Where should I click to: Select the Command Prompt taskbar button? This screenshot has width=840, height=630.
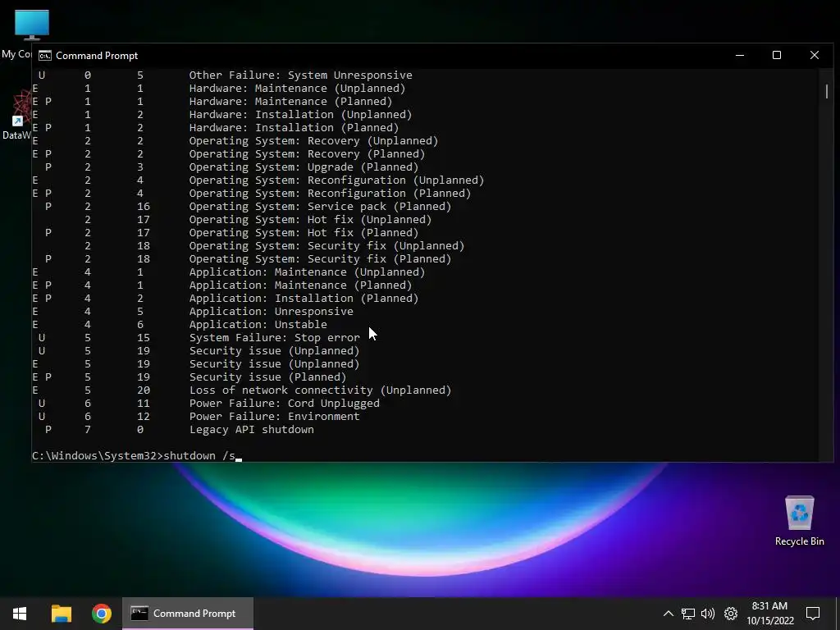point(188,614)
